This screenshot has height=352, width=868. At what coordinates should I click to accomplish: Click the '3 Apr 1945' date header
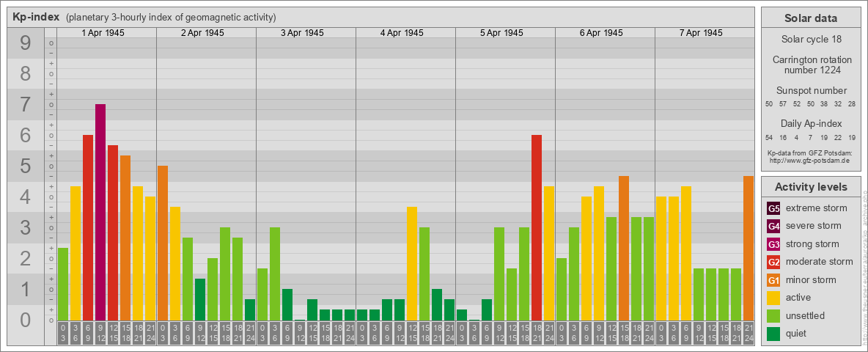302,33
